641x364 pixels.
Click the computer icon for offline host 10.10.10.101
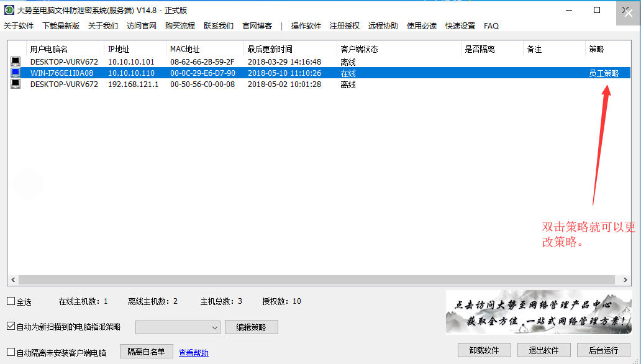pyautogui.click(x=16, y=61)
